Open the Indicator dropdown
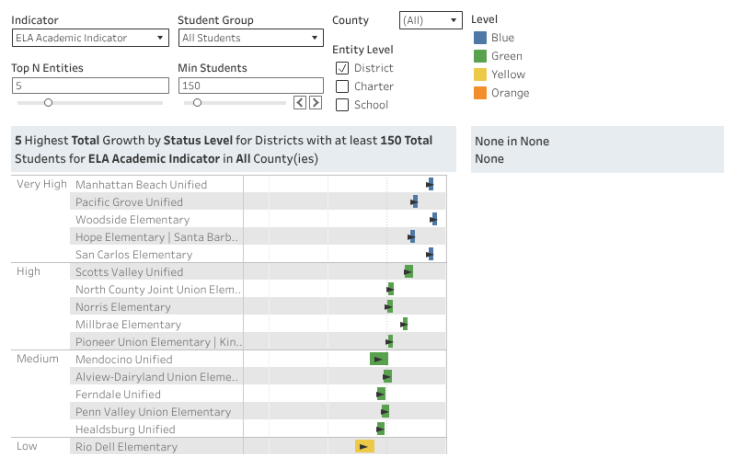 point(90,38)
